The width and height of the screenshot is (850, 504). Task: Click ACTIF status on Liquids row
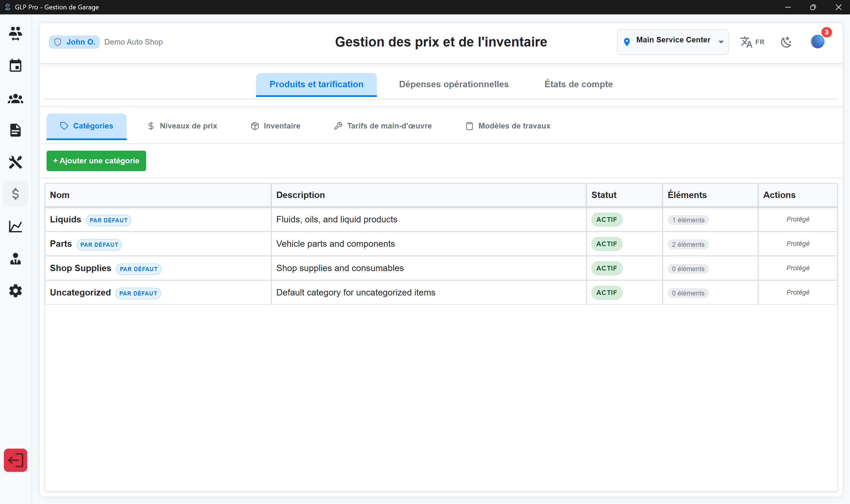[607, 219]
